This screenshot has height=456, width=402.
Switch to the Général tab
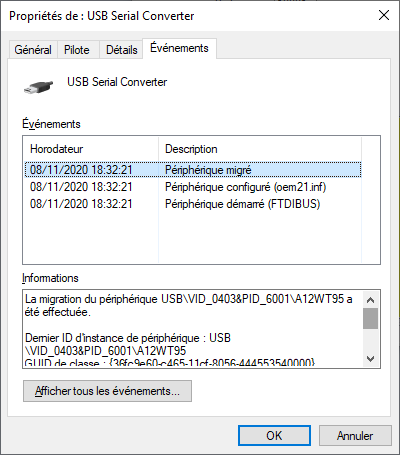coord(33,50)
